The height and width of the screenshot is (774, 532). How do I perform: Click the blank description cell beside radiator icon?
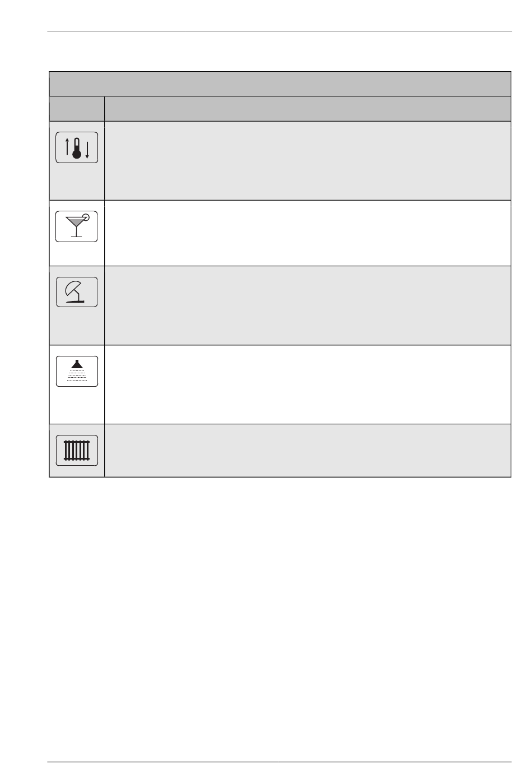[307, 451]
